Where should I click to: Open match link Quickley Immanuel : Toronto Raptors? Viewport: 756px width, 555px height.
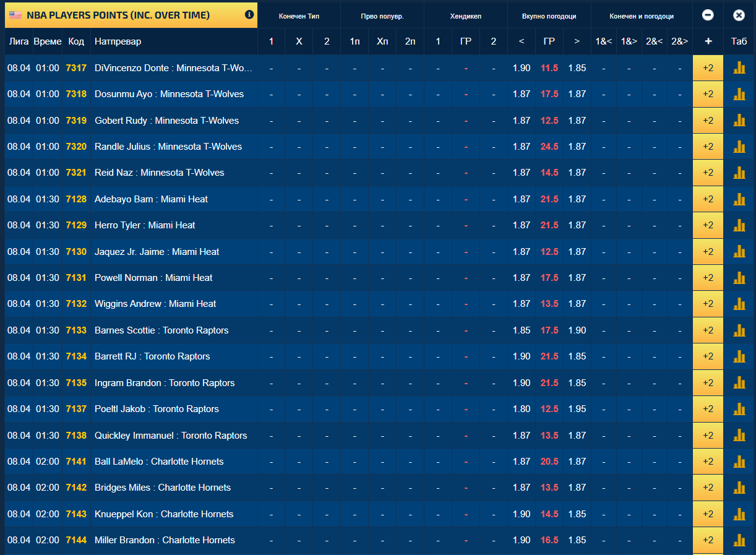point(171,436)
